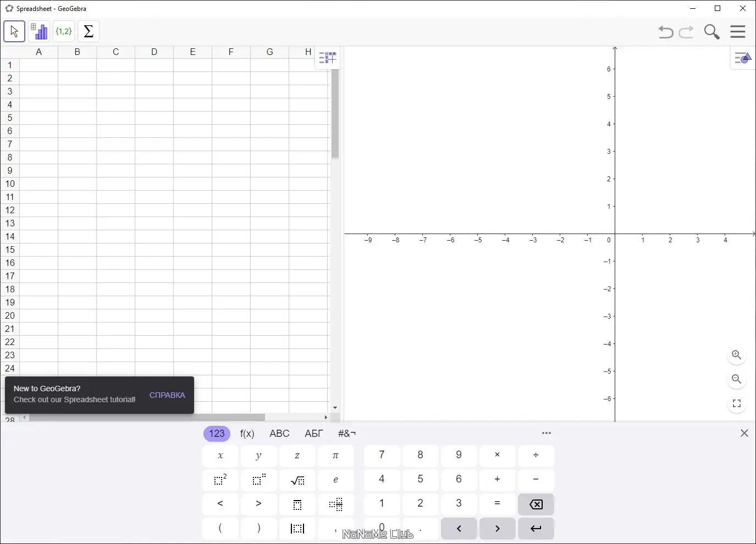Switch to the f(x) keyboard tab
This screenshot has height=544, width=756.
click(x=247, y=434)
